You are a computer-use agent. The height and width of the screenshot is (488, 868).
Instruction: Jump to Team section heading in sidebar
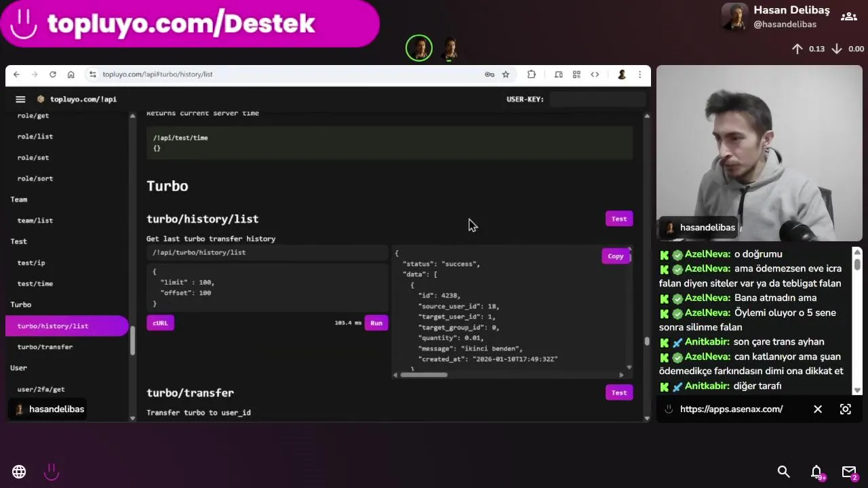pyautogui.click(x=19, y=200)
